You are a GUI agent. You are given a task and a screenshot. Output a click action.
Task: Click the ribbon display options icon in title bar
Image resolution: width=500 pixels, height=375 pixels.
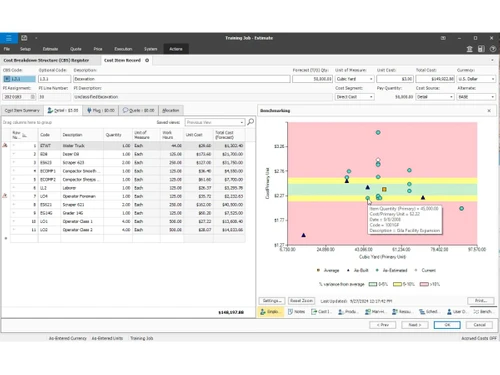click(443, 38)
